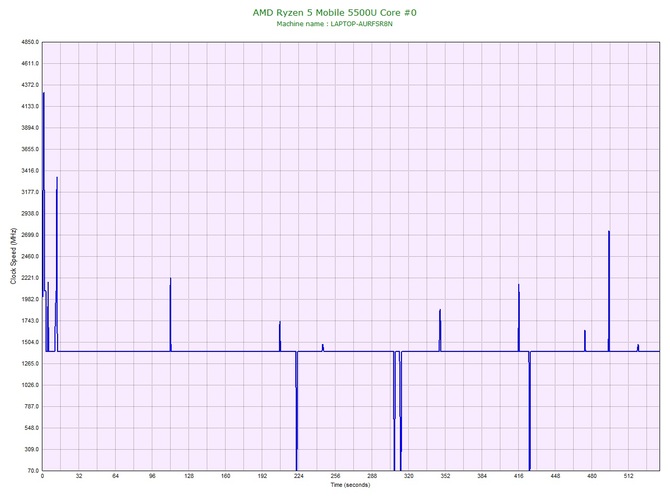Click the 160 seconds x-axis tick label
The width and height of the screenshot is (670, 502).
[226, 476]
